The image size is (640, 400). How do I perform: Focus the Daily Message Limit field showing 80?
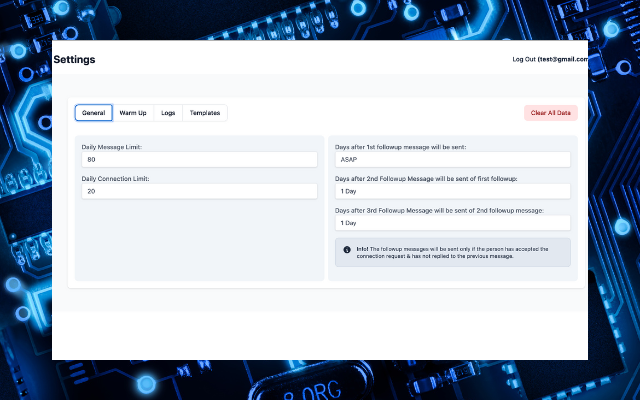(199, 159)
